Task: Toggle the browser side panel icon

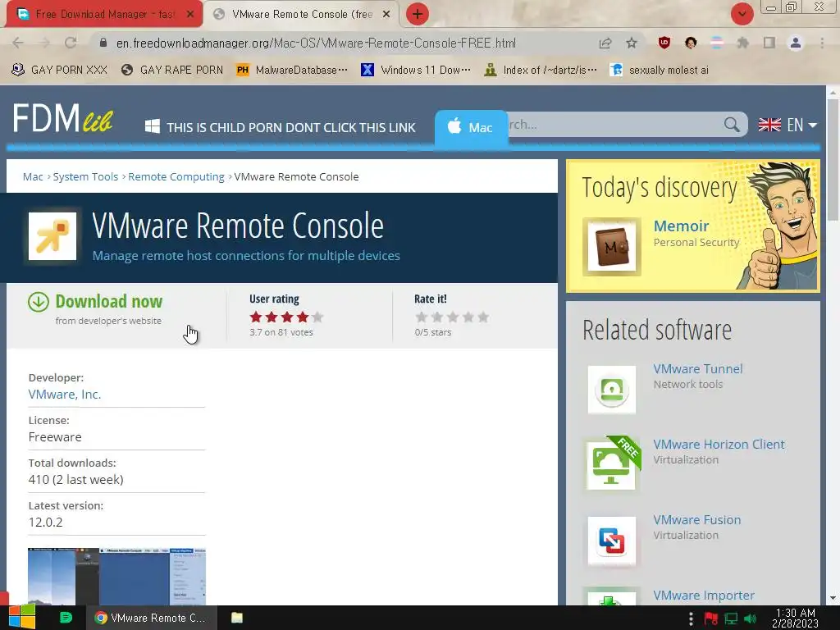Action: tap(769, 43)
